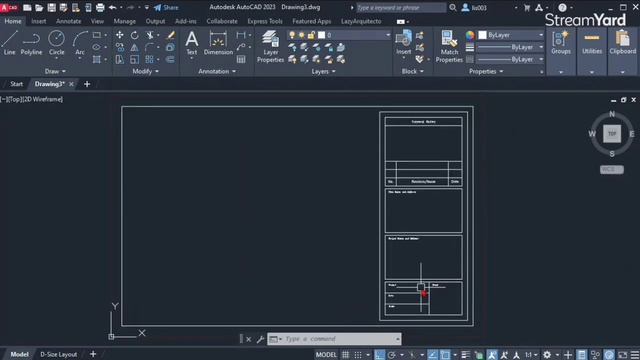The height and width of the screenshot is (360, 640).
Task: Expand the Block panel dropdown
Action: (412, 71)
